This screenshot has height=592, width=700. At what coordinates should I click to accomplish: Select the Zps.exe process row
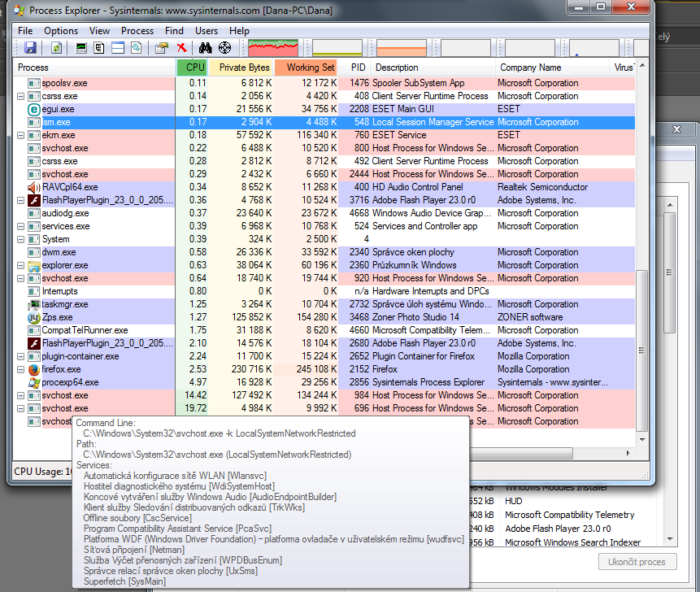57,317
